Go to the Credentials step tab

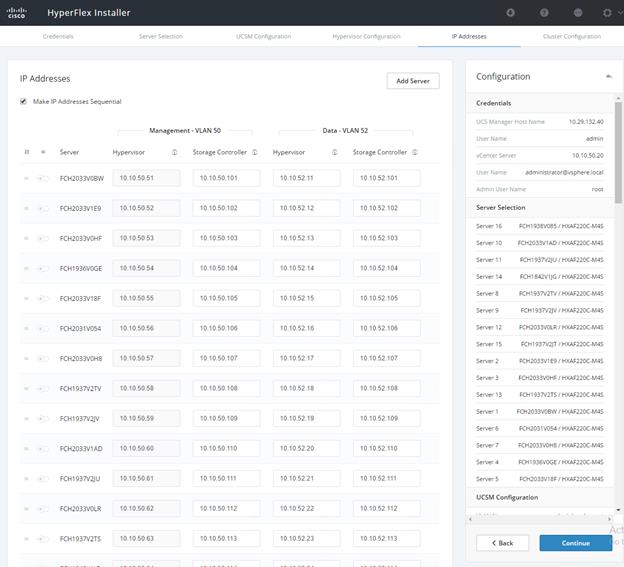[58, 36]
